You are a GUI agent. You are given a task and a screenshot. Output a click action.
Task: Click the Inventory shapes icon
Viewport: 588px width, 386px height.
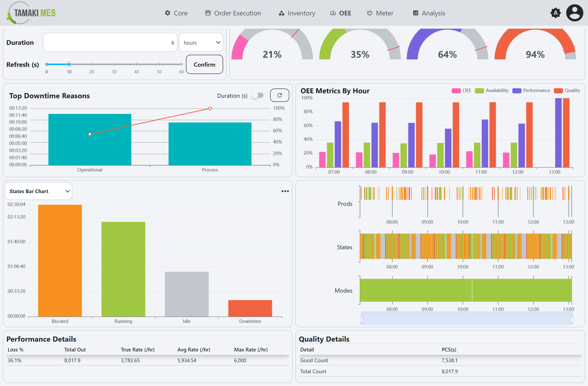pos(282,13)
